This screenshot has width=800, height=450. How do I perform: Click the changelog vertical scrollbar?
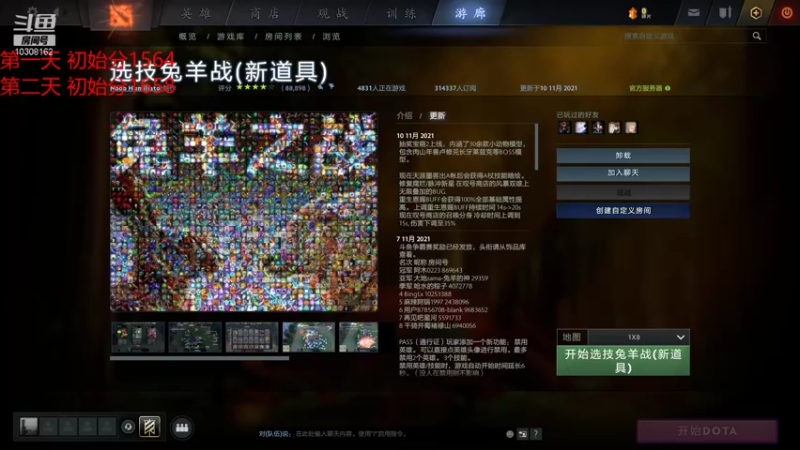pyautogui.click(x=536, y=147)
